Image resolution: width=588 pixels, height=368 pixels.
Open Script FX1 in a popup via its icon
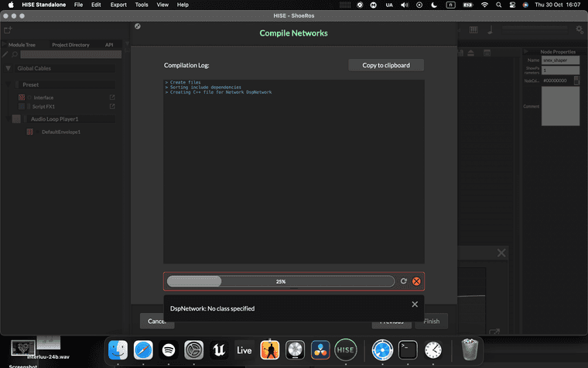[x=112, y=106]
